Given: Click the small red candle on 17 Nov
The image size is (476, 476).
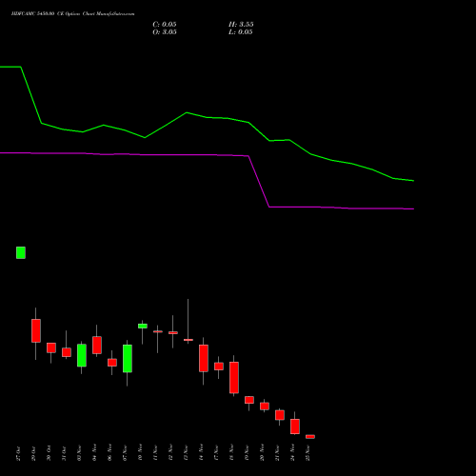Looking at the screenshot, I should point(219,367).
